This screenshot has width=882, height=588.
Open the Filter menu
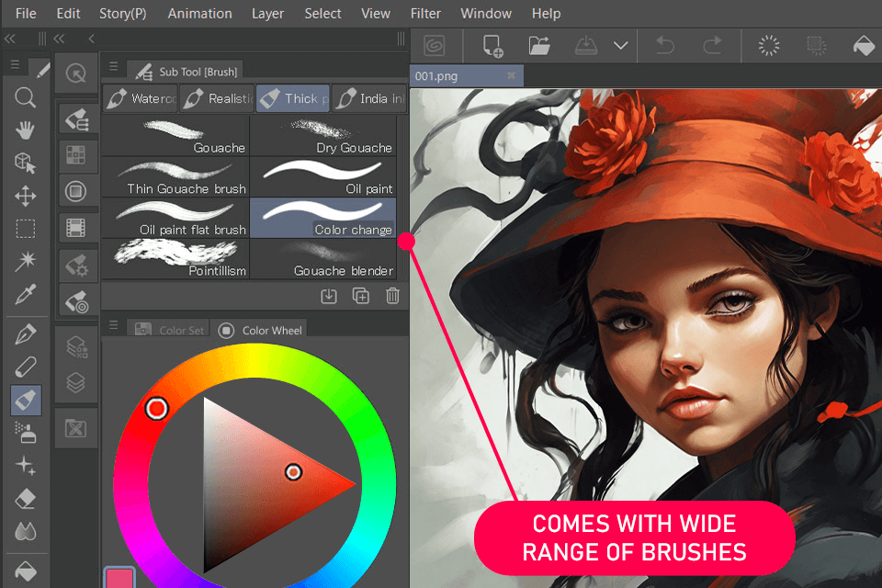(425, 14)
